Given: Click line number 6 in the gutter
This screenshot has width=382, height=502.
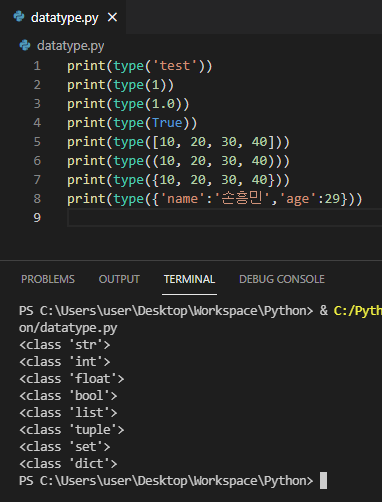Looking at the screenshot, I should click(x=37, y=161).
